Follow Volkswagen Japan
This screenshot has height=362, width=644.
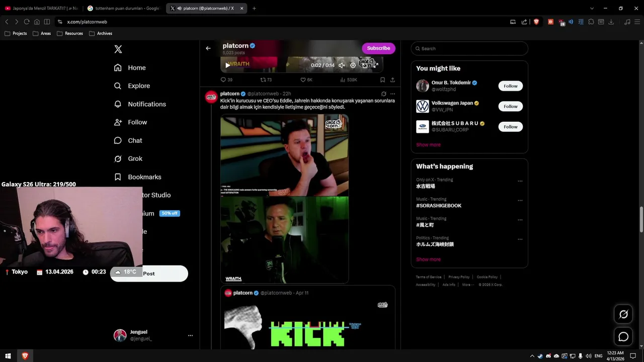click(511, 107)
